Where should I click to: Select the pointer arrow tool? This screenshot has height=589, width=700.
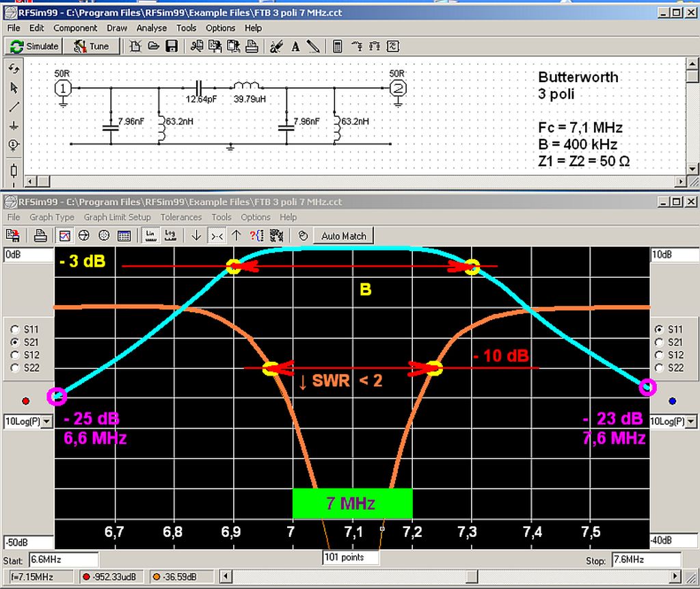tap(14, 88)
